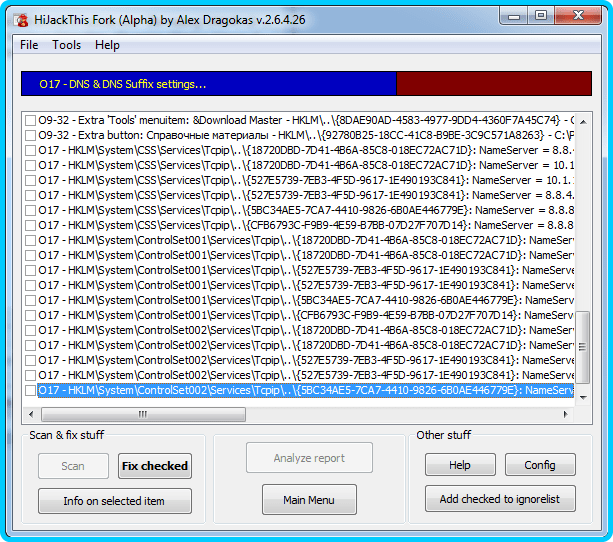Select the CSS CFB6793C NameServer row text
The height and width of the screenshot is (542, 613).
click(x=306, y=225)
